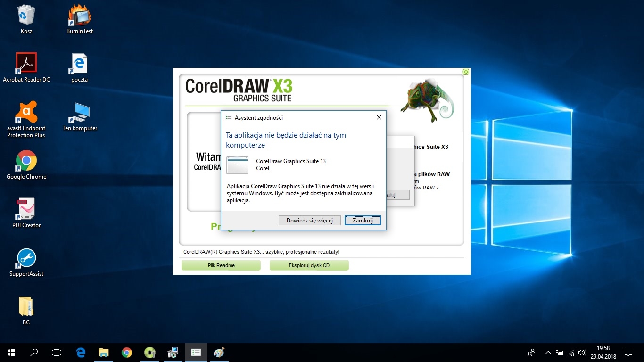Image resolution: width=644 pixels, height=362 pixels.
Task: Switch to the paint palette taskbar icon
Action: click(x=219, y=352)
